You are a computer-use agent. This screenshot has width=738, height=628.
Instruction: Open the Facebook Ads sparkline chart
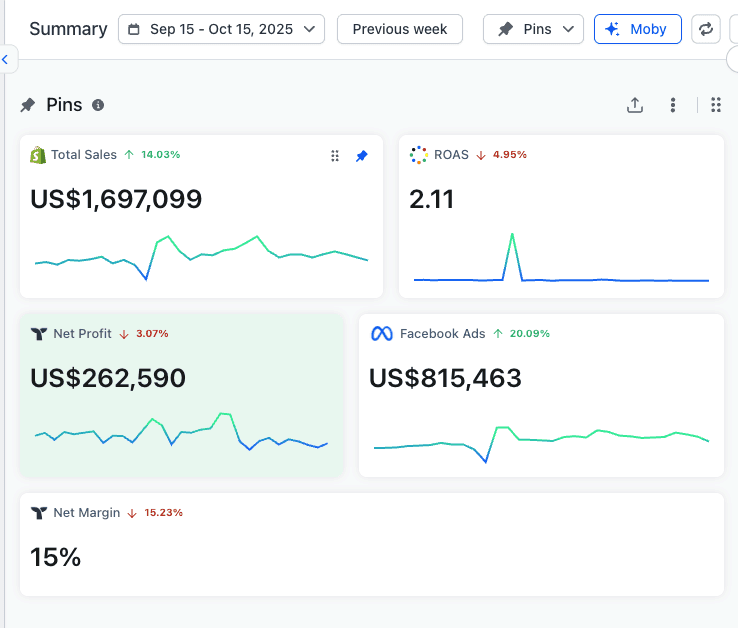pos(541,444)
